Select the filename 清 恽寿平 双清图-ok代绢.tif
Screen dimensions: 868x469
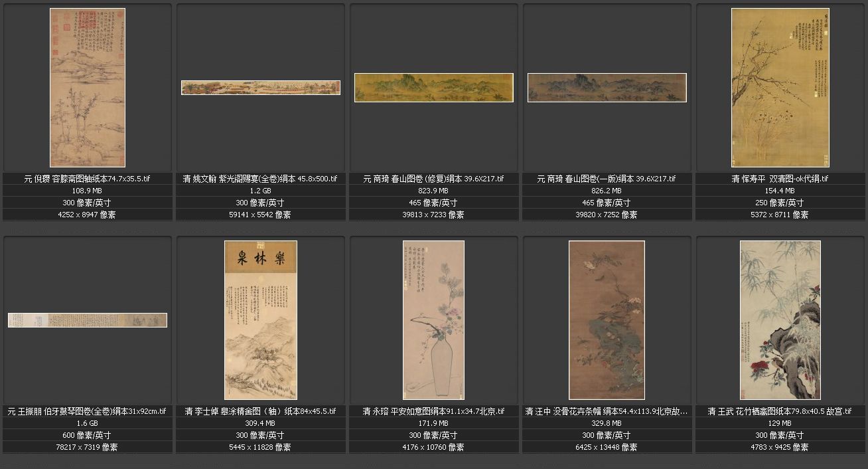coord(780,179)
